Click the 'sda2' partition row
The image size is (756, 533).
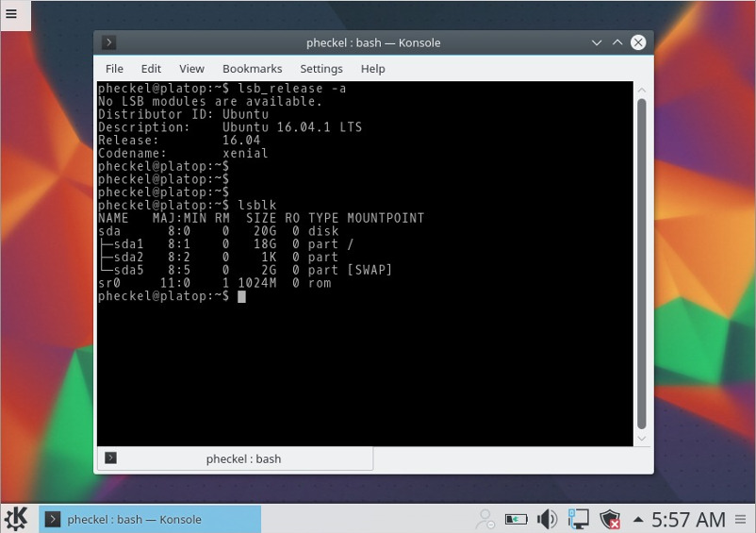[218, 258]
